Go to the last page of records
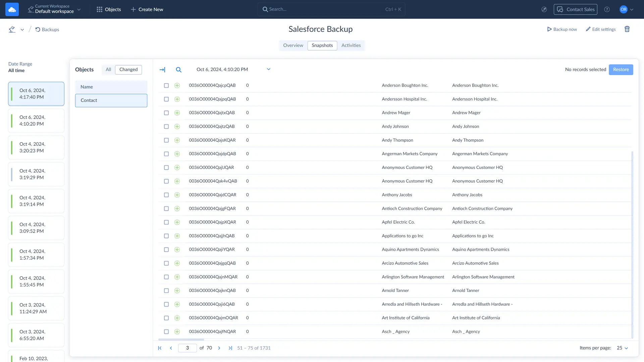The width and height of the screenshot is (644, 362). click(230, 348)
